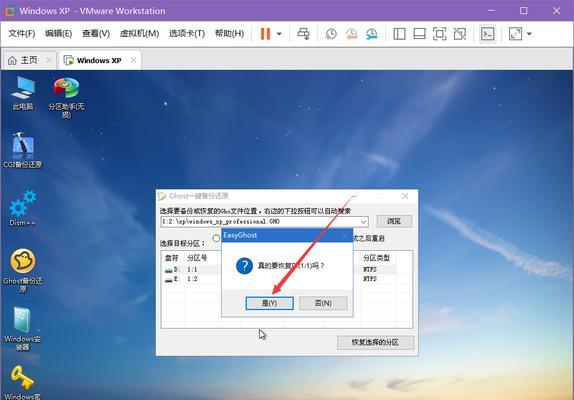This screenshot has width=574, height=400.
Task: Open the snapshot manager wrench-clock icon
Action: point(372,34)
